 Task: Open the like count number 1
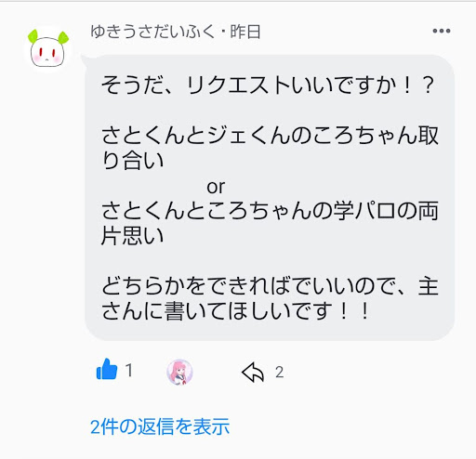pos(129,370)
